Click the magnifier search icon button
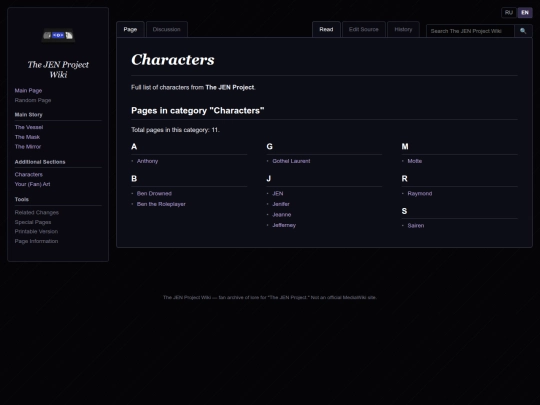 pyautogui.click(x=523, y=31)
